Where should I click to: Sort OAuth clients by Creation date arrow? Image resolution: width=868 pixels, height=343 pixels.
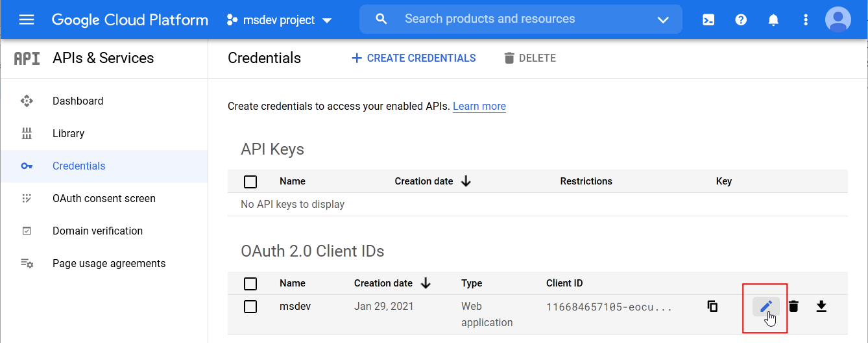pyautogui.click(x=426, y=283)
